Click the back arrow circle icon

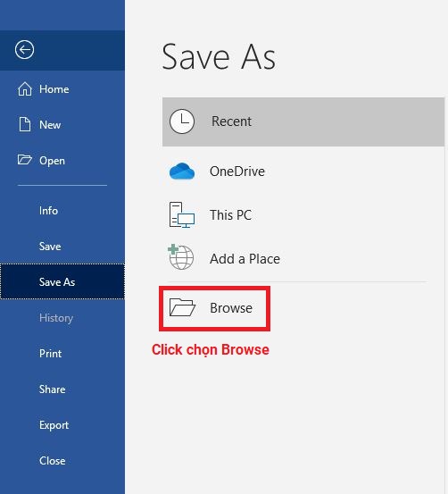24,49
